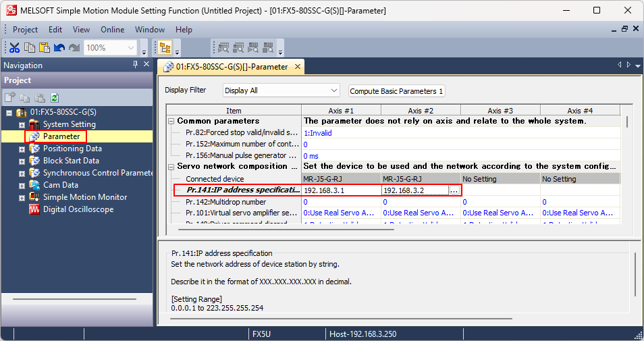Expand the Simple Motion Monitor node
The height and width of the screenshot is (341, 644).
(x=22, y=198)
